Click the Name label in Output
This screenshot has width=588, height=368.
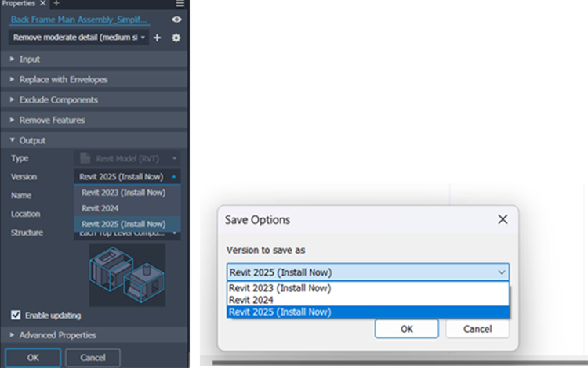tap(21, 196)
